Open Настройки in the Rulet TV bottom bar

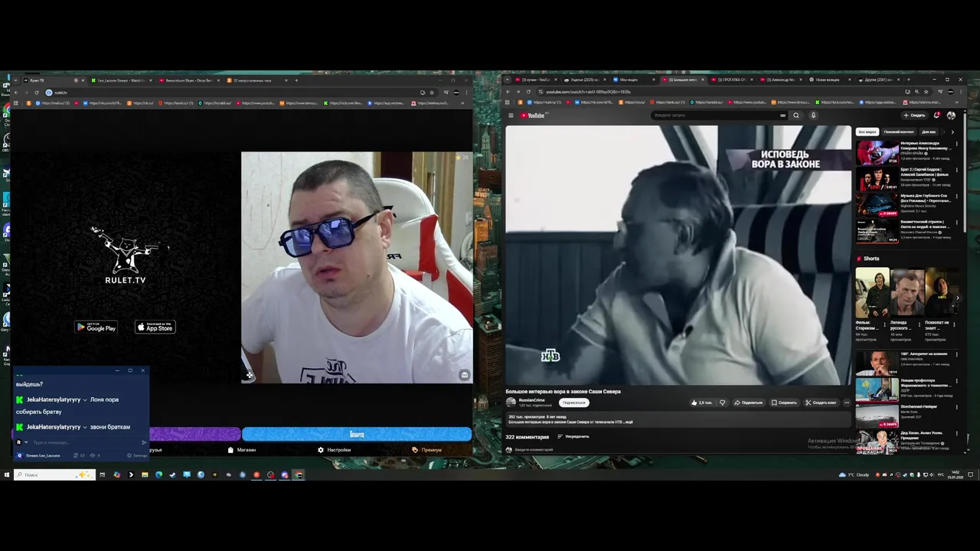(x=335, y=450)
